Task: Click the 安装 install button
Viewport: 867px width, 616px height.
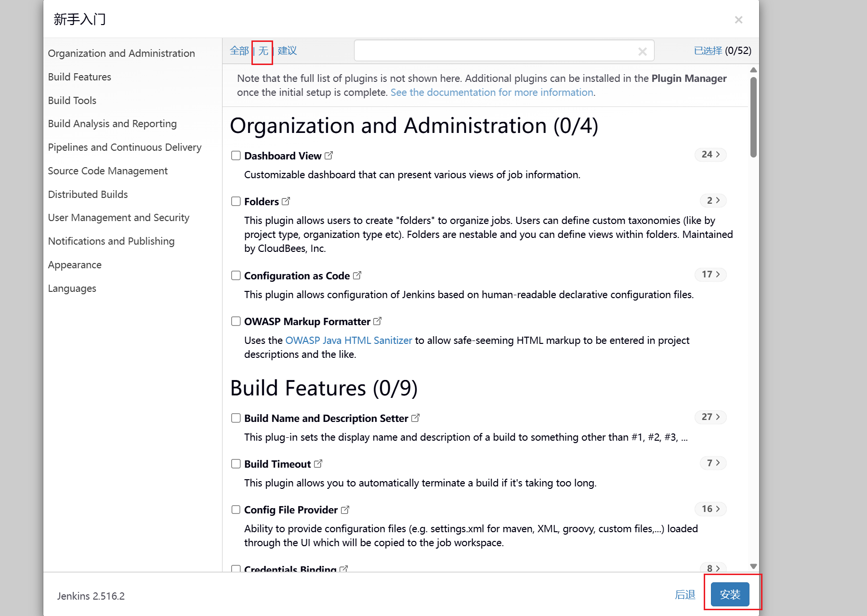Action: coord(730,595)
